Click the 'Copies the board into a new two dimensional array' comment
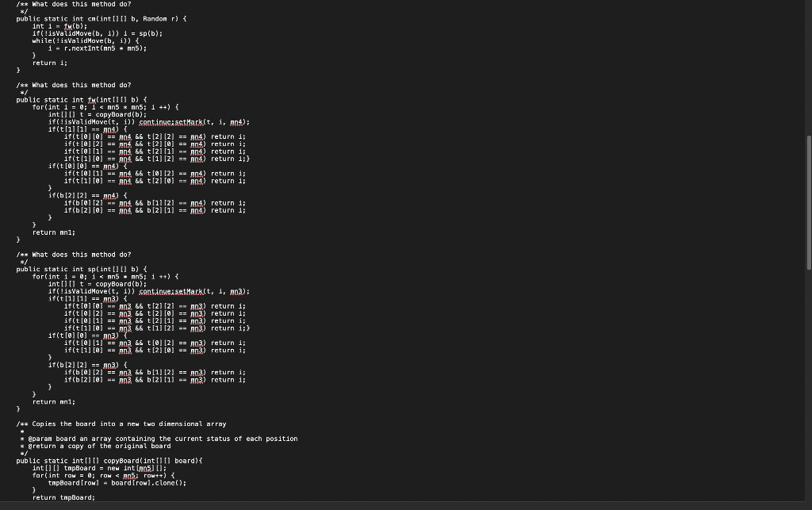The height and width of the screenshot is (510, 812). (129, 424)
